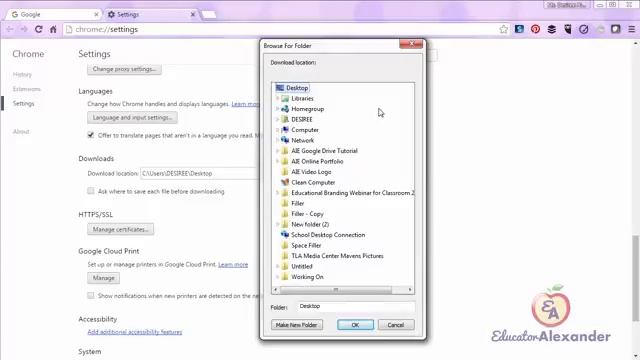
Task: Select Homegroup in folder tree
Action: click(x=307, y=109)
